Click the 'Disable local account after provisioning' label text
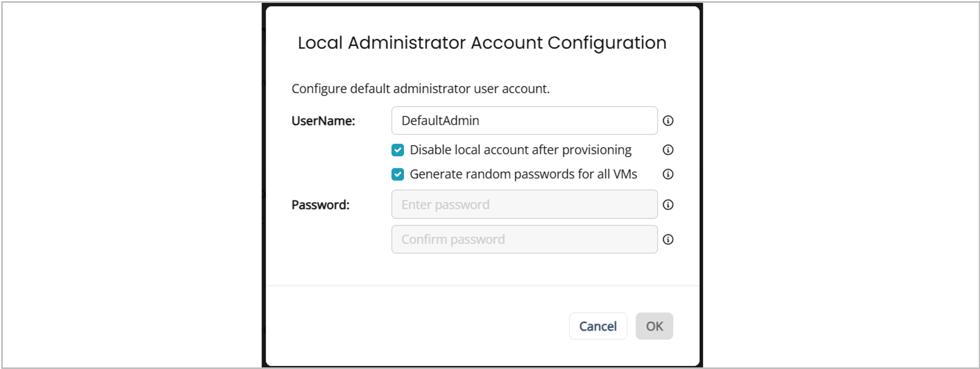 click(520, 150)
